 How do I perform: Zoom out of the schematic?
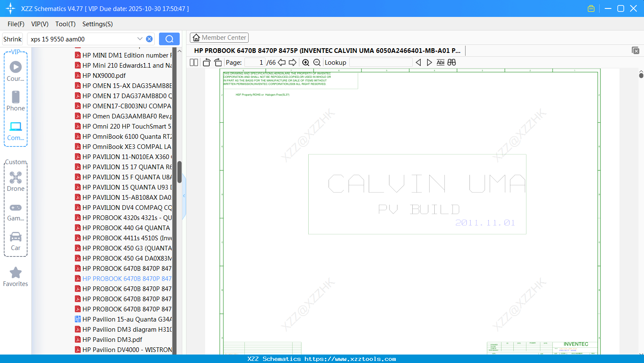[x=317, y=62]
